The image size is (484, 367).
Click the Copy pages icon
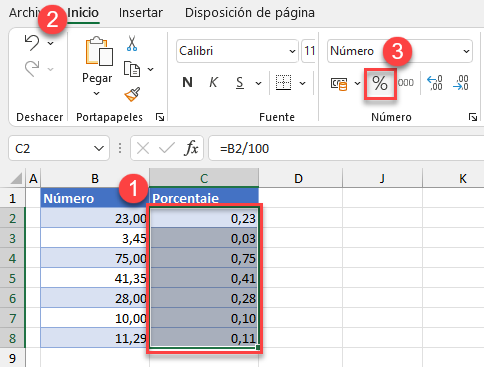point(132,69)
